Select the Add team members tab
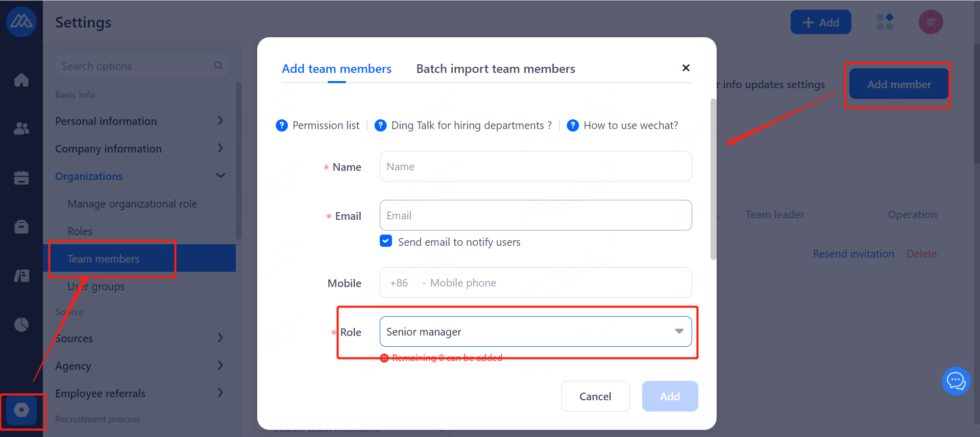980x437 pixels. pos(336,69)
